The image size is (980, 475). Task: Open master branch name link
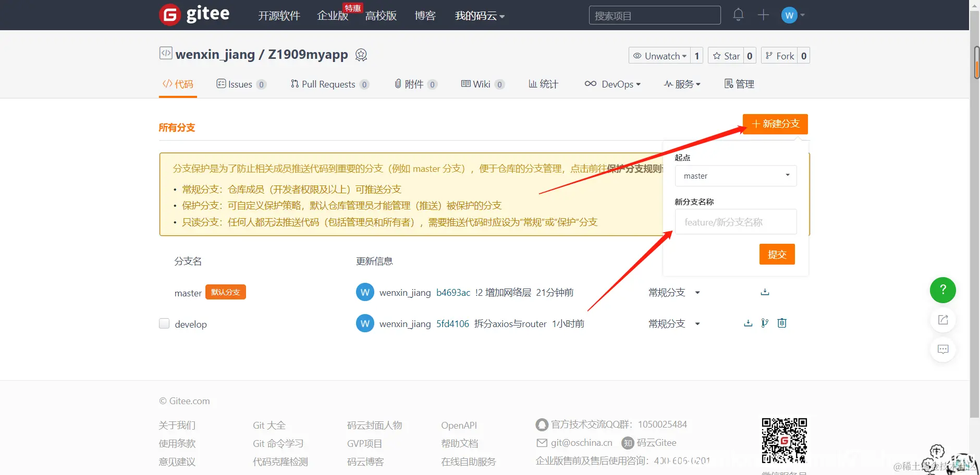click(x=188, y=293)
